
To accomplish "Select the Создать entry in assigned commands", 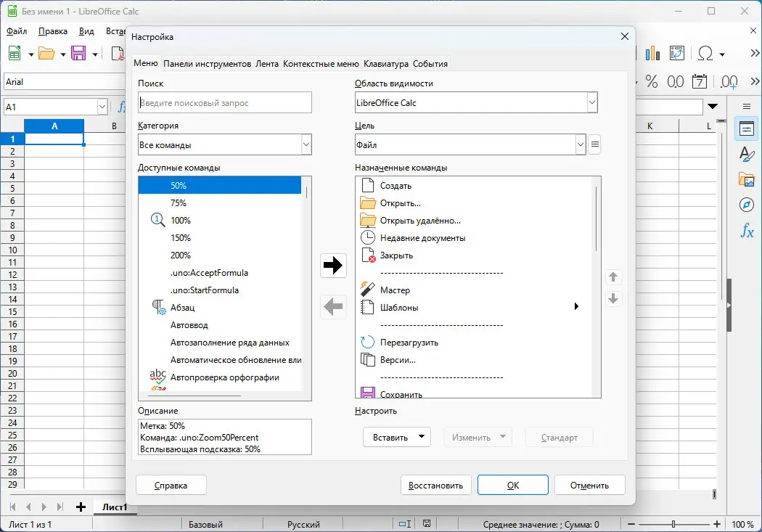I will click(x=475, y=186).
